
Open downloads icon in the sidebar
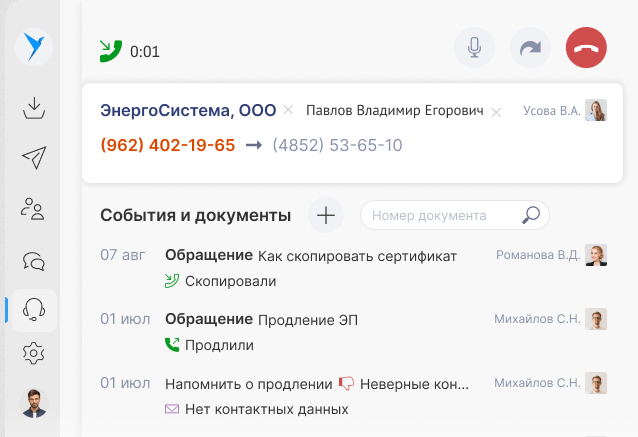34,107
